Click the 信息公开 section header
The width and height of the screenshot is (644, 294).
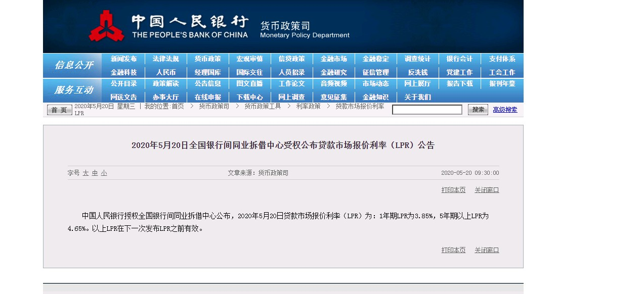point(73,65)
